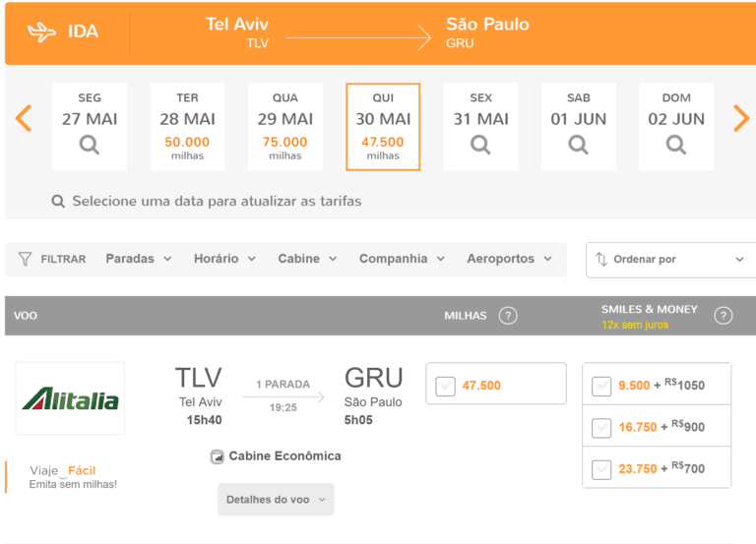Click the help icon beside MILHAS
Viewport: 756px width, 544px height.
click(x=508, y=316)
